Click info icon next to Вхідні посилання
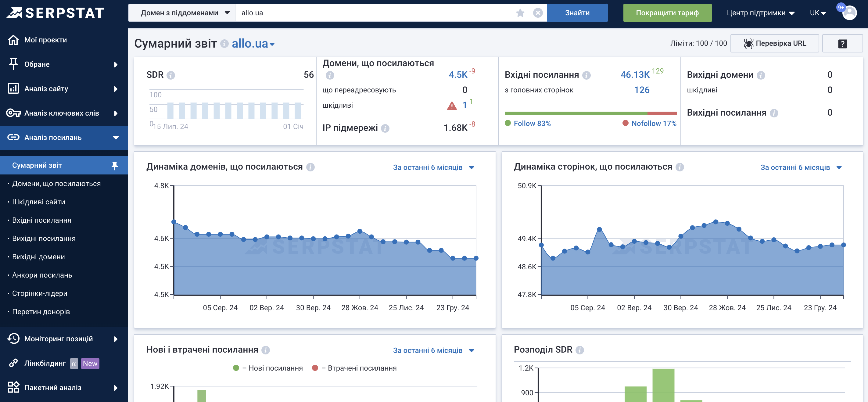Image resolution: width=868 pixels, height=402 pixels. (x=586, y=75)
